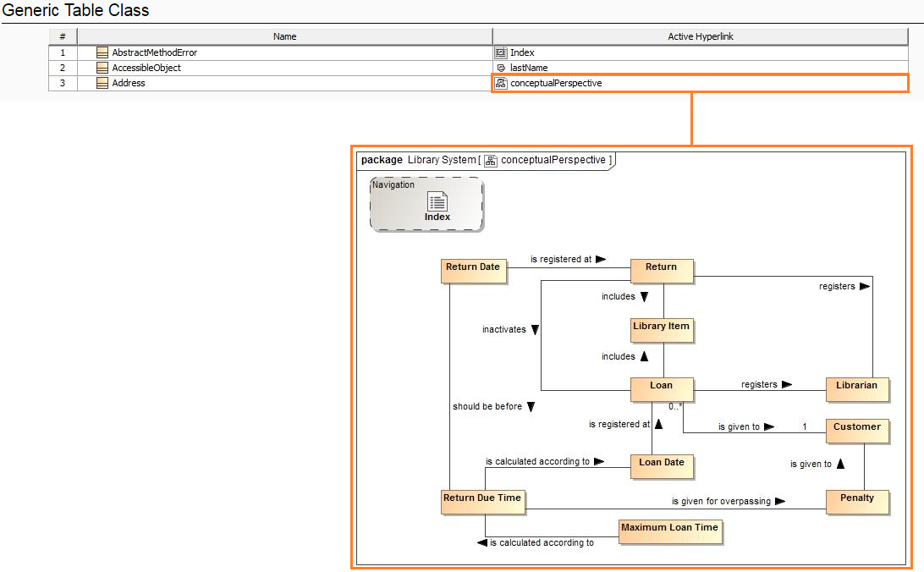Click the is given to label near Penalty
This screenshot has width=924, height=572.
click(811, 465)
